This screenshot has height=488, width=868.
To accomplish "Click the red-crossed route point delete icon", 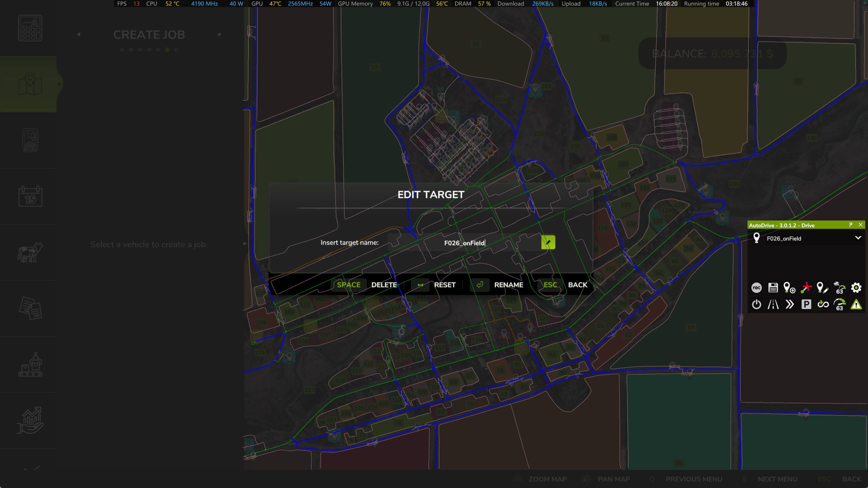I will tap(806, 288).
